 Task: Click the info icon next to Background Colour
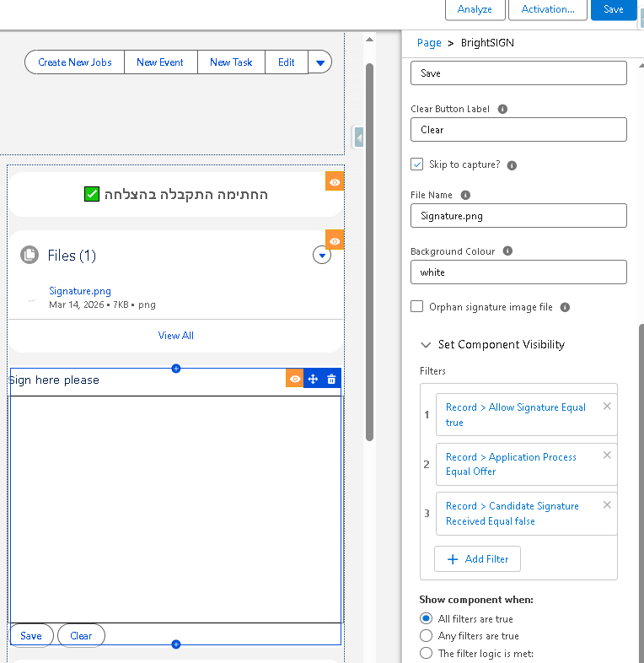click(507, 251)
